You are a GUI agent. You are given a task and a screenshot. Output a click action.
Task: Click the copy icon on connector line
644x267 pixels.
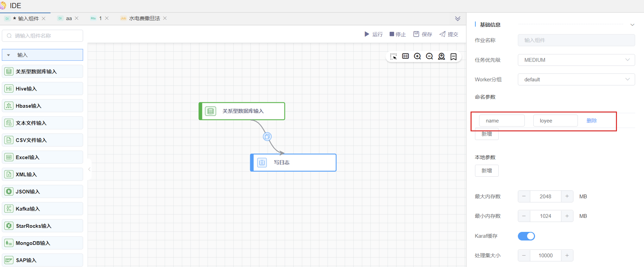point(267,137)
